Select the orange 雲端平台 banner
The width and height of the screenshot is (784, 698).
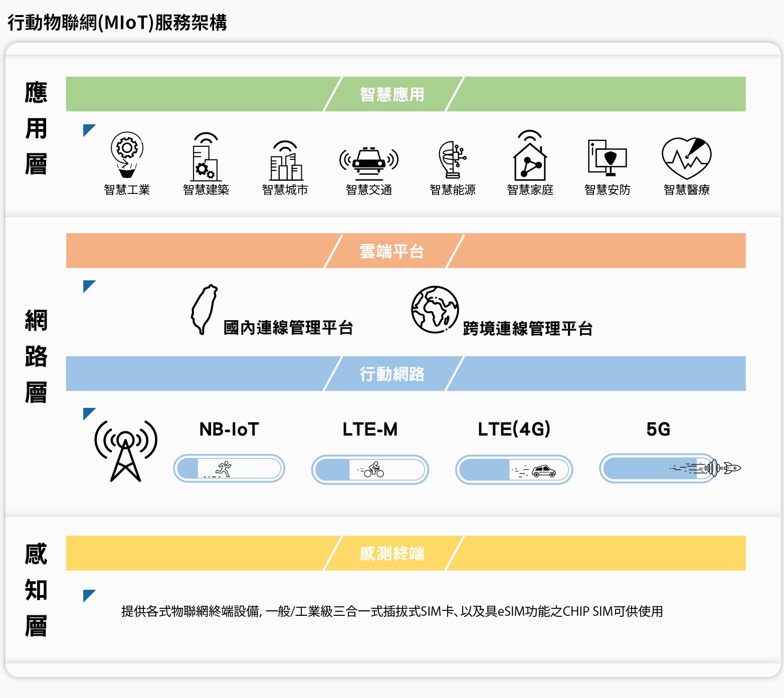406,251
